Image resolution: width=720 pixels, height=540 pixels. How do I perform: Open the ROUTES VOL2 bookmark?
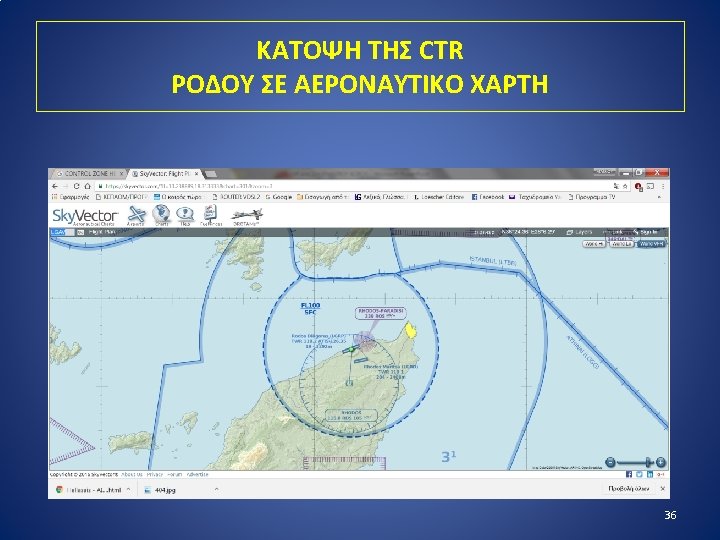pyautogui.click(x=236, y=197)
